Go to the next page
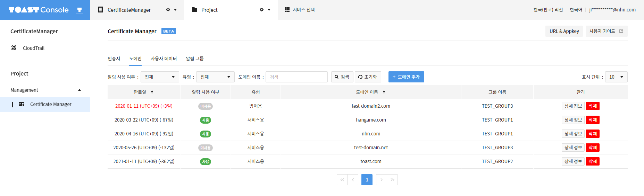The height and width of the screenshot is (196, 644). (x=381, y=180)
